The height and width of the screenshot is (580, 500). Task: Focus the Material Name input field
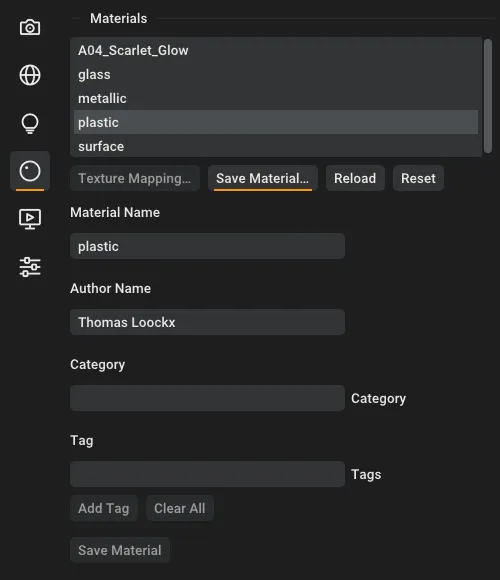pos(207,246)
